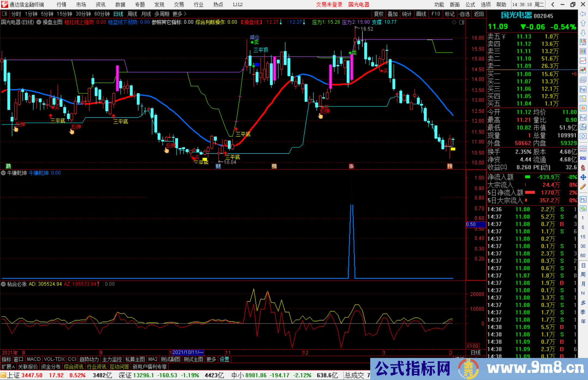Click the candlestick chart sidebar icon
Viewport: 588px width, 380px height.
tap(583, 70)
